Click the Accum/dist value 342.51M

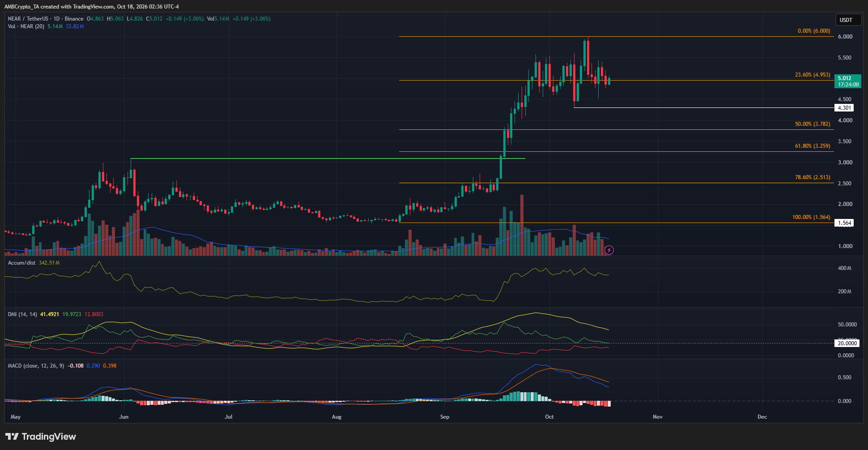click(x=49, y=263)
